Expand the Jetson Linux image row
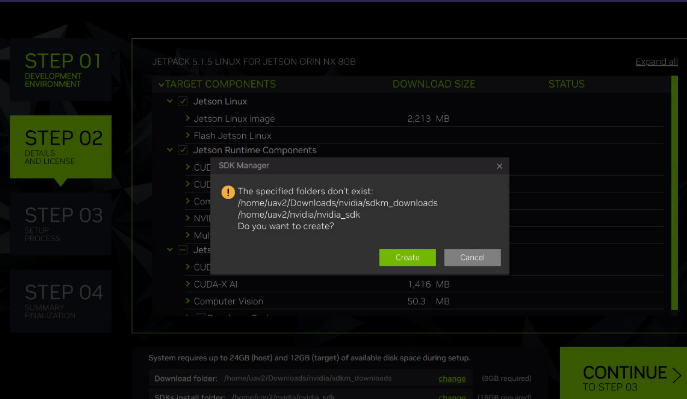Image resolution: width=687 pixels, height=399 pixels. coord(188,118)
